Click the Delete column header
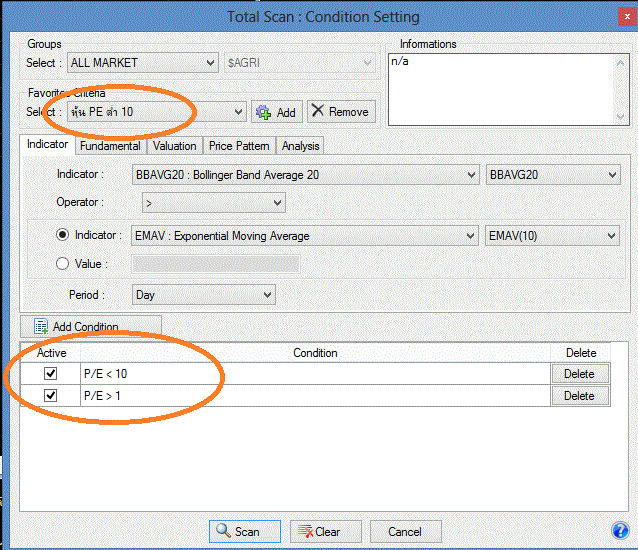This screenshot has height=550, width=638. point(581,353)
